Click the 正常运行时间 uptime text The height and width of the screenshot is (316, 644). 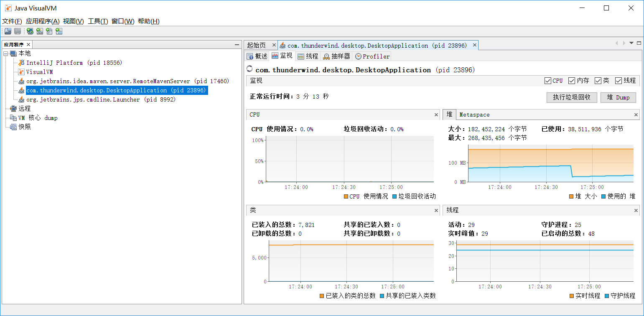[289, 97]
